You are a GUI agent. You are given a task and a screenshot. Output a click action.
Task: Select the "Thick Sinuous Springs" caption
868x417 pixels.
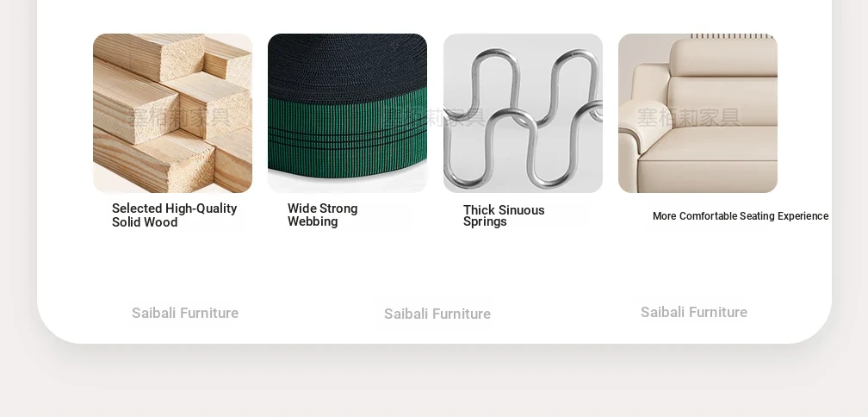(x=504, y=215)
